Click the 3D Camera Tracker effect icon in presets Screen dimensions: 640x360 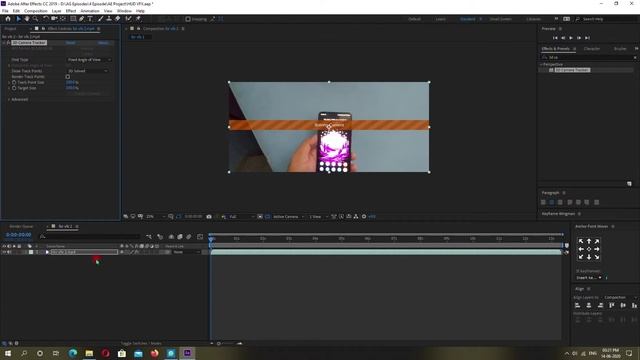pos(551,70)
